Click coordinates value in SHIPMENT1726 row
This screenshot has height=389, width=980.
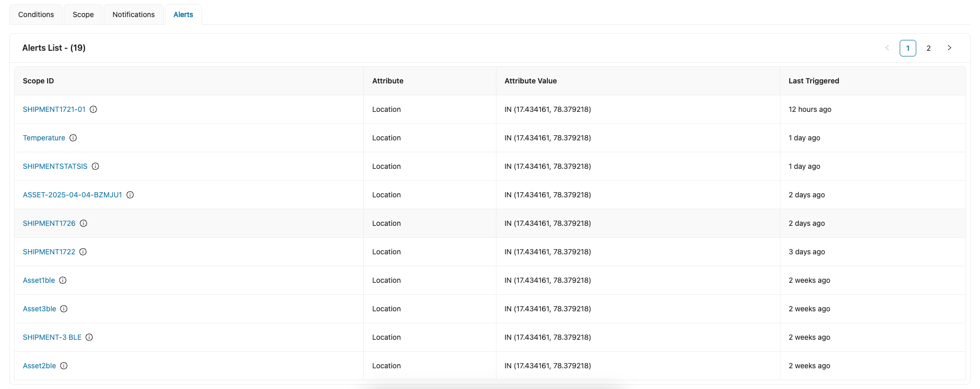[x=548, y=223]
